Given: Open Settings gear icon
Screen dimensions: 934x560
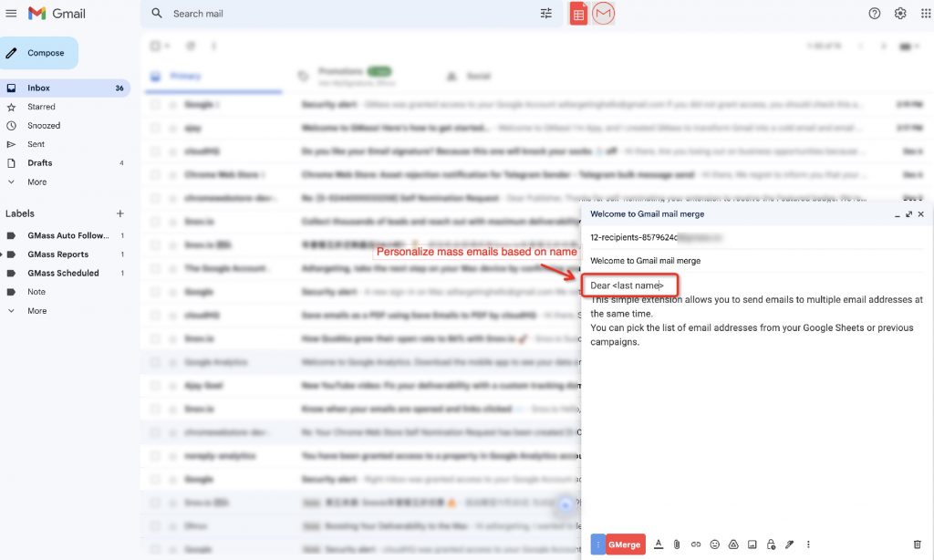Looking at the screenshot, I should (x=900, y=13).
